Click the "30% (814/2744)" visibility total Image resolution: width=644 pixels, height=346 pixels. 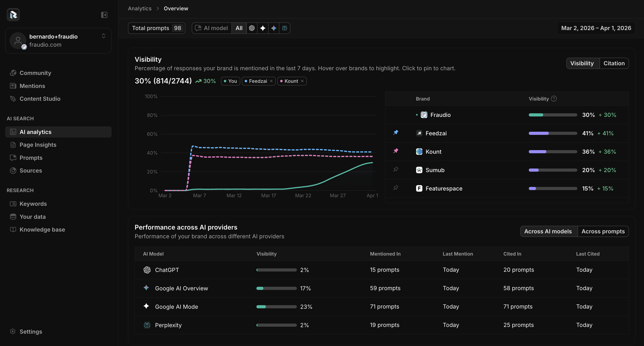pos(163,81)
